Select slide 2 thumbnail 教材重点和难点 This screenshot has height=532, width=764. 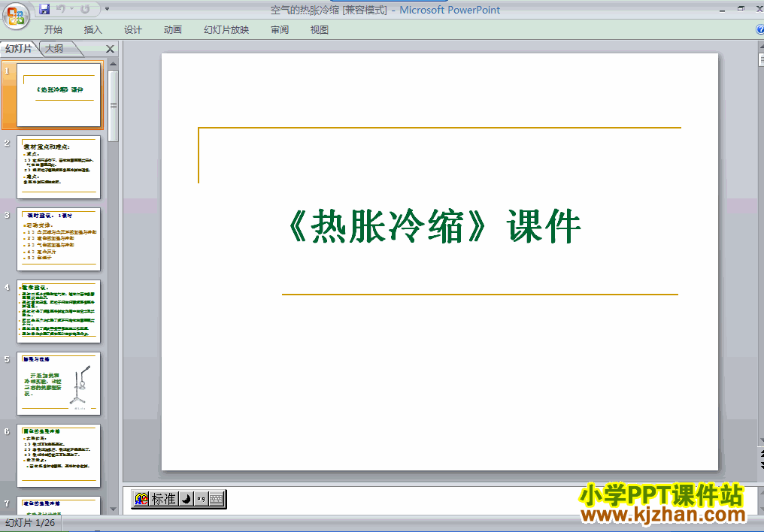[59, 167]
